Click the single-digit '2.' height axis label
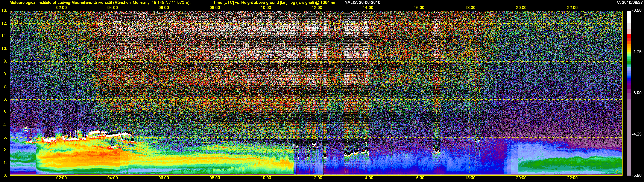Image resolution: width=644 pixels, height=182 pixels. [5, 150]
